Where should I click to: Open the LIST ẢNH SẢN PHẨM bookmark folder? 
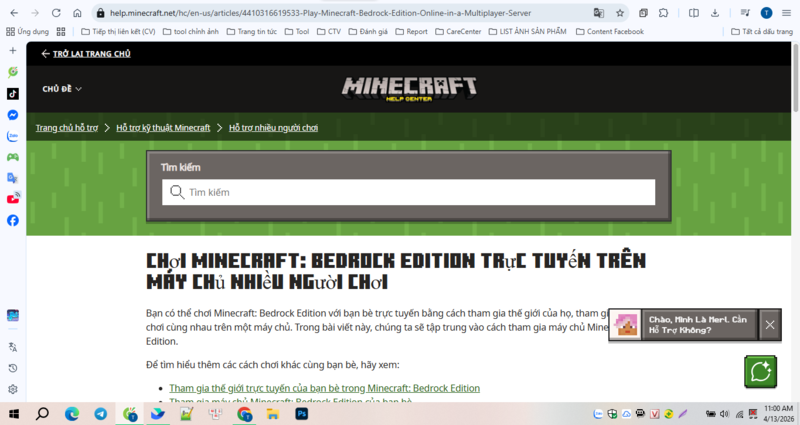click(528, 32)
